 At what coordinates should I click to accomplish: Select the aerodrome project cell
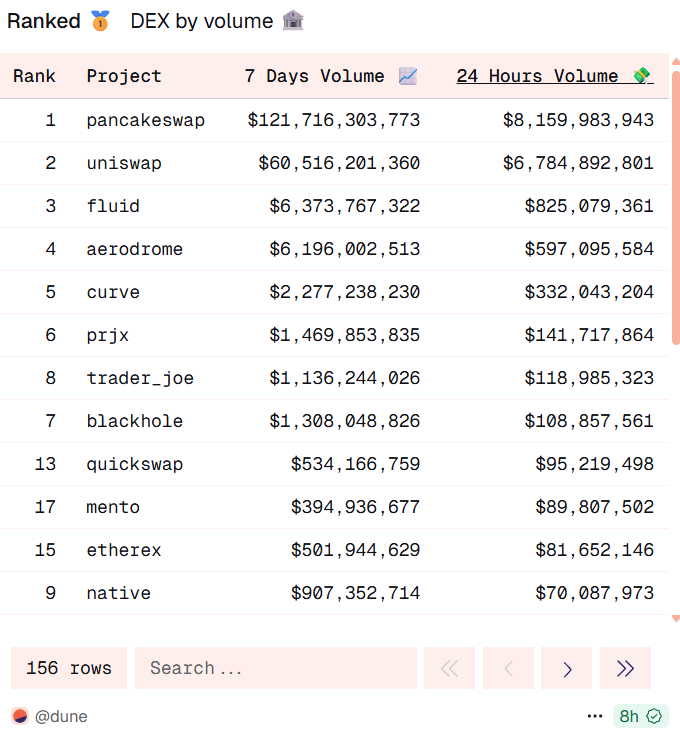click(x=135, y=249)
